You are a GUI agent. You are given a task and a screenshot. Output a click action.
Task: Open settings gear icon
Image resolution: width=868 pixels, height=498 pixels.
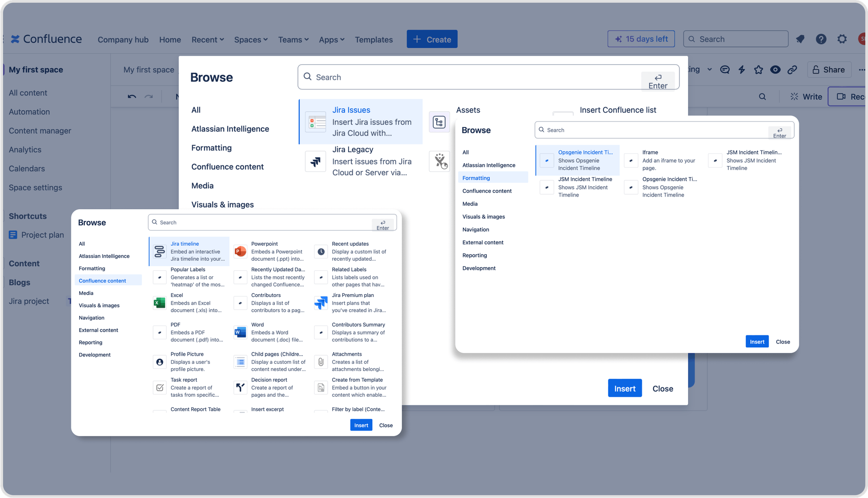842,39
